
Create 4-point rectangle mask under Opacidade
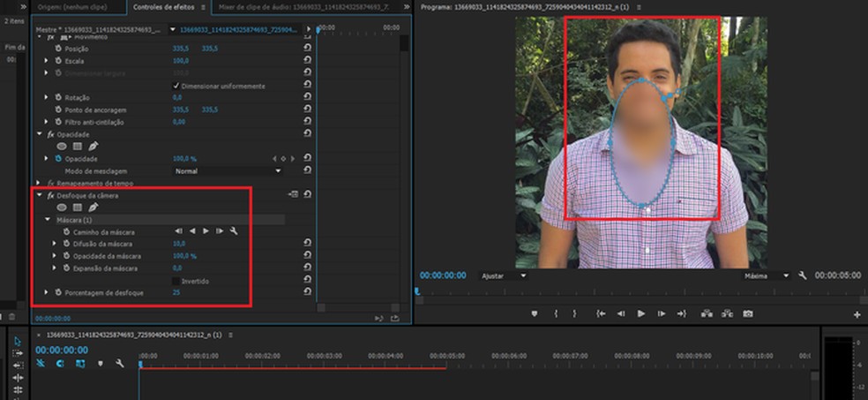pyautogui.click(x=78, y=146)
